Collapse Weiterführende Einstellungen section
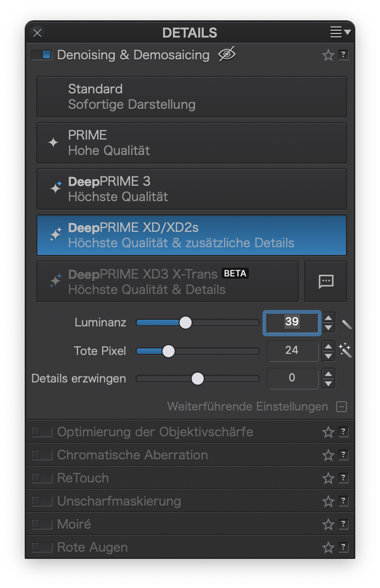 [342, 407]
